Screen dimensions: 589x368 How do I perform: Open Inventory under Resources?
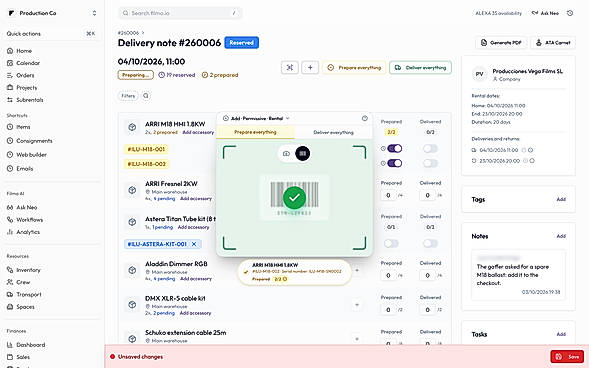24,270
